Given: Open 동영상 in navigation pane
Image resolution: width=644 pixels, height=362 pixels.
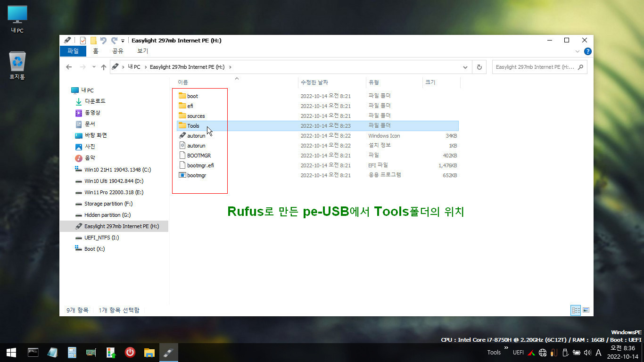Looking at the screenshot, I should click(92, 113).
